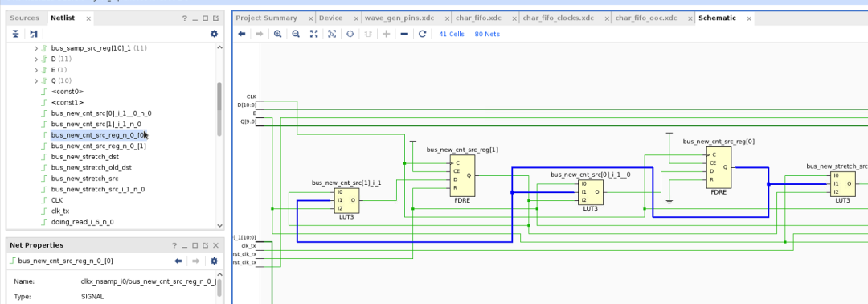The image size is (868, 304).
Task: Expand the Q (10) net bus
Action: (x=36, y=81)
